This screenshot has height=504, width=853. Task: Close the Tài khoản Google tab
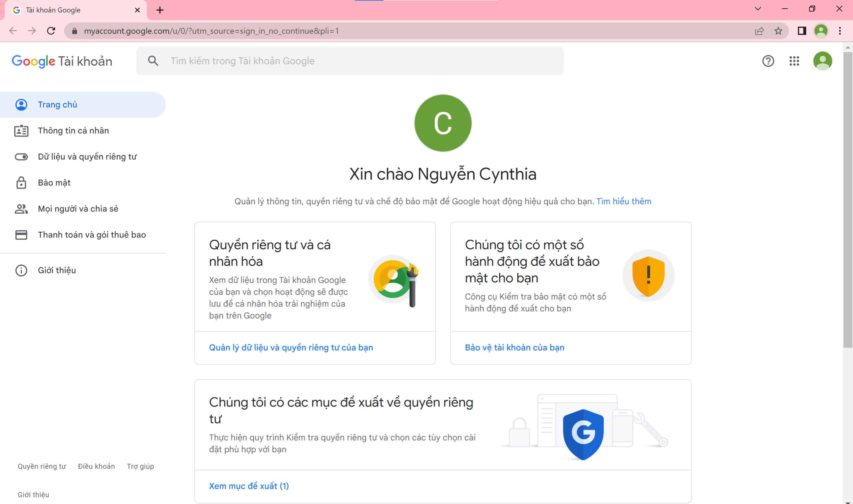coord(137,10)
